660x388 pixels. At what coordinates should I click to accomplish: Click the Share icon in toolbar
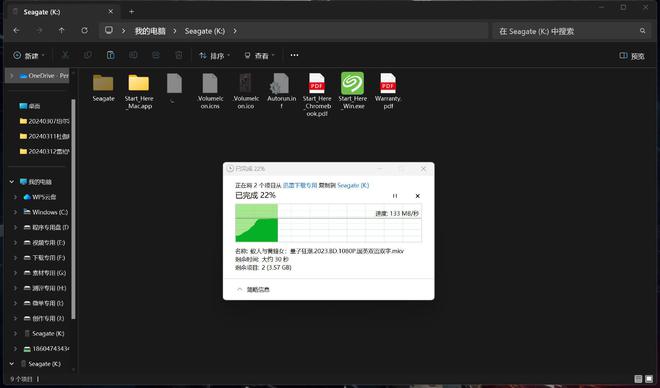tap(156, 55)
